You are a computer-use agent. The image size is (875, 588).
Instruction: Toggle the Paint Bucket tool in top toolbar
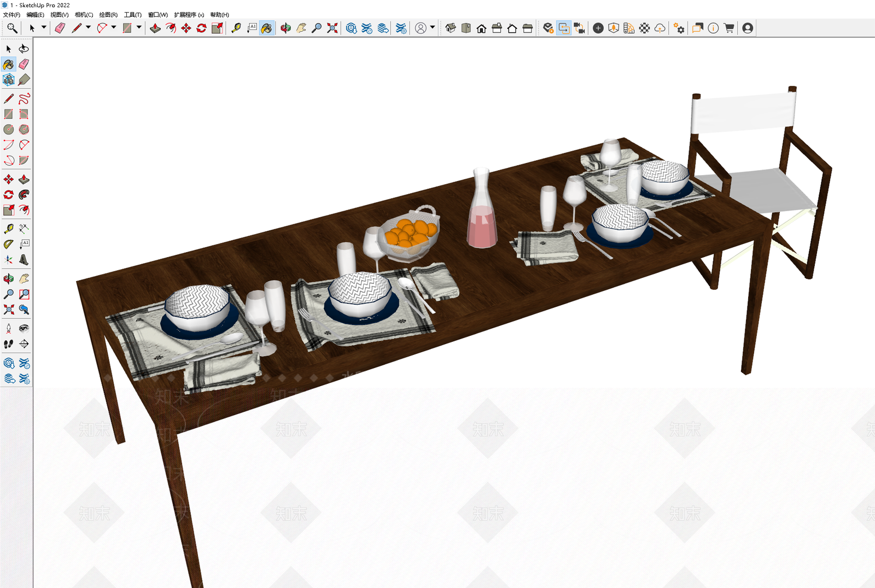(266, 28)
